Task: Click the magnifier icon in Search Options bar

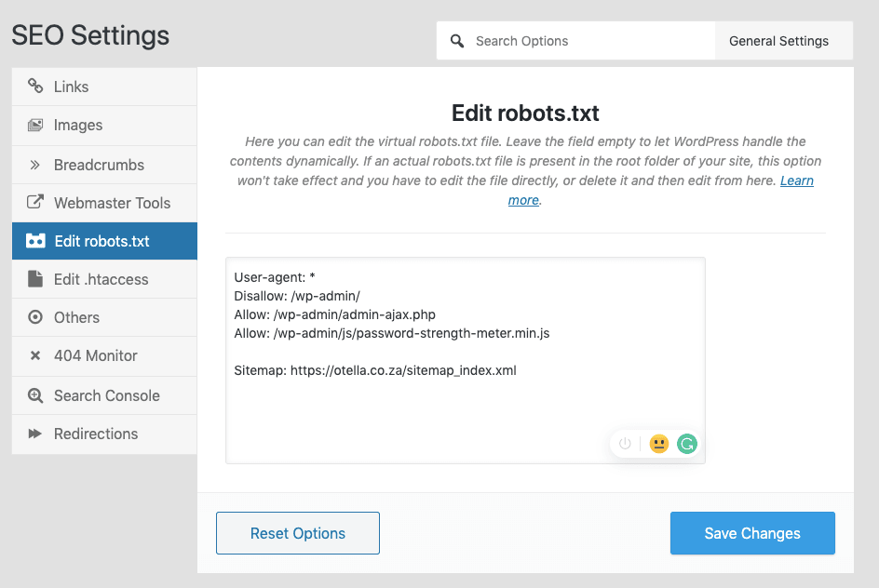Action: tap(456, 40)
